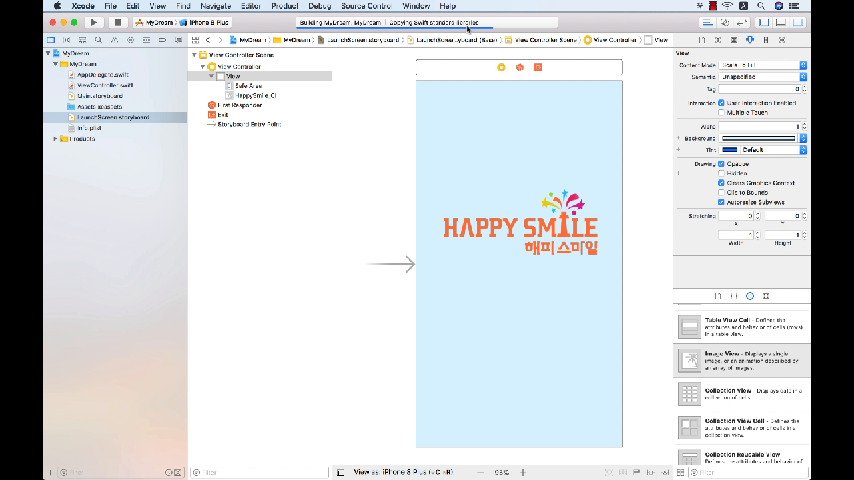Open the Breakpoint navigator icon
The image size is (854, 480).
(x=162, y=40)
